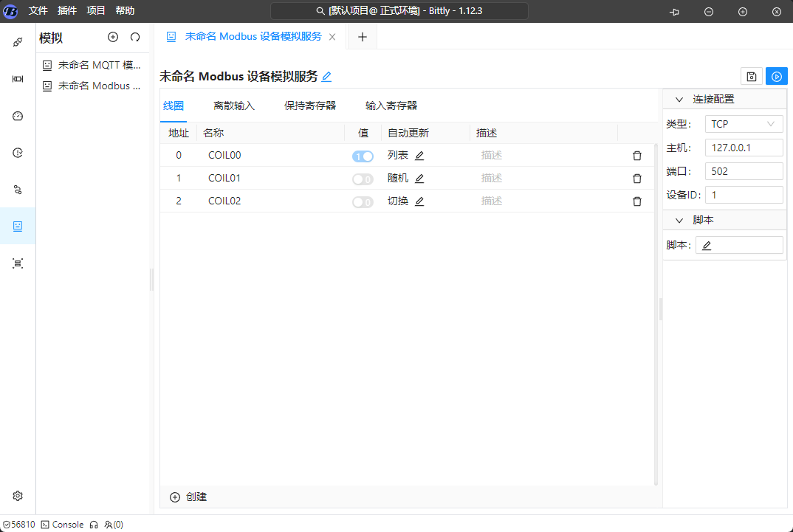Edit auto-update settings for COIL00
The width and height of the screenshot is (793, 532).
[x=419, y=156]
